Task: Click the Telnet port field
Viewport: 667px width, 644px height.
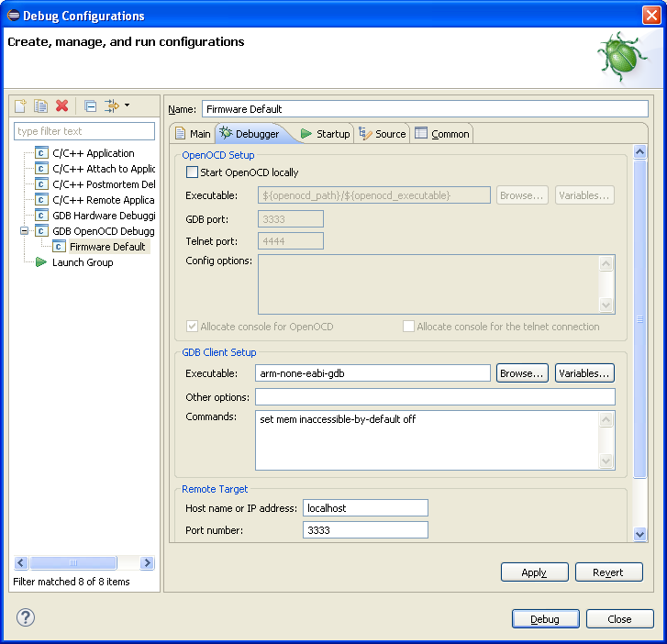Action: 291,241
